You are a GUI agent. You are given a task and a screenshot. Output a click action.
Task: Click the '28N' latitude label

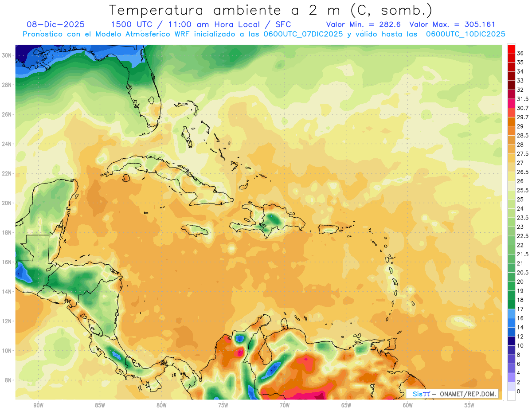click(8, 85)
